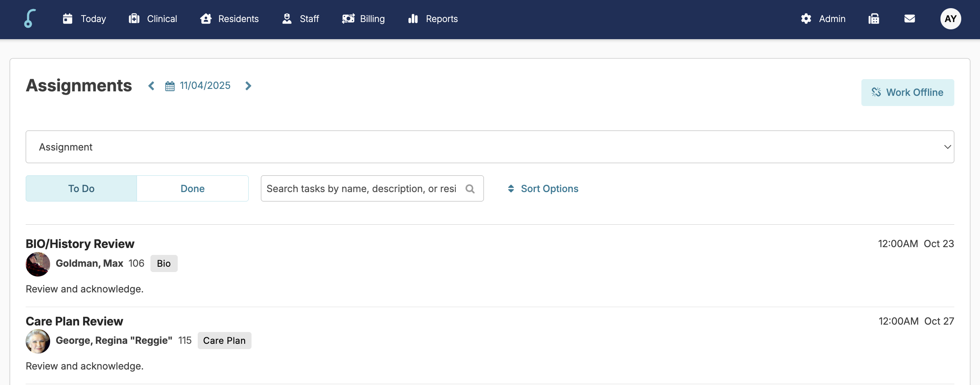Screen dimensions: 980x385
Task: Click the Reports bar chart icon
Action: (413, 19)
